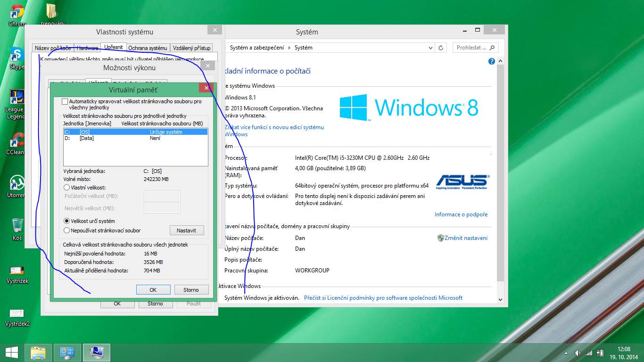Check the battery status tray icon

click(601, 353)
